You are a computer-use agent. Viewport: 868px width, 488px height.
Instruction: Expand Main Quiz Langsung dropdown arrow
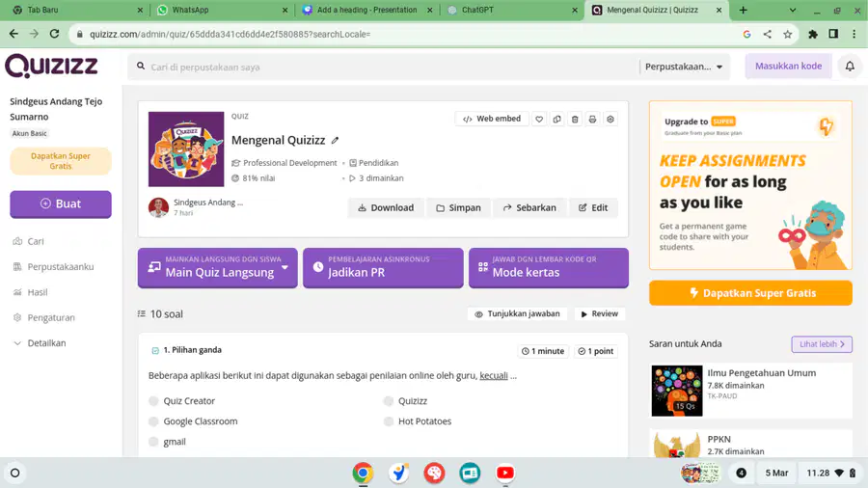click(285, 268)
